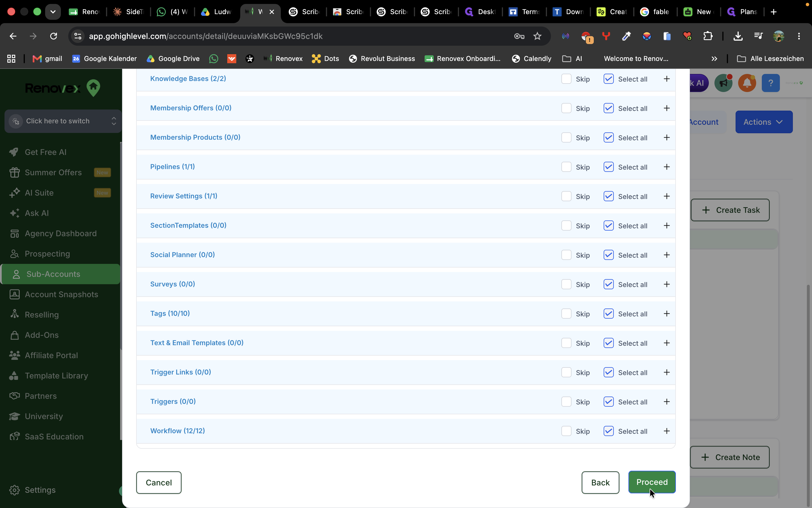Screen dimensions: 812x508
Task: Expand SectionTemplates row with plus
Action: [x=667, y=225]
